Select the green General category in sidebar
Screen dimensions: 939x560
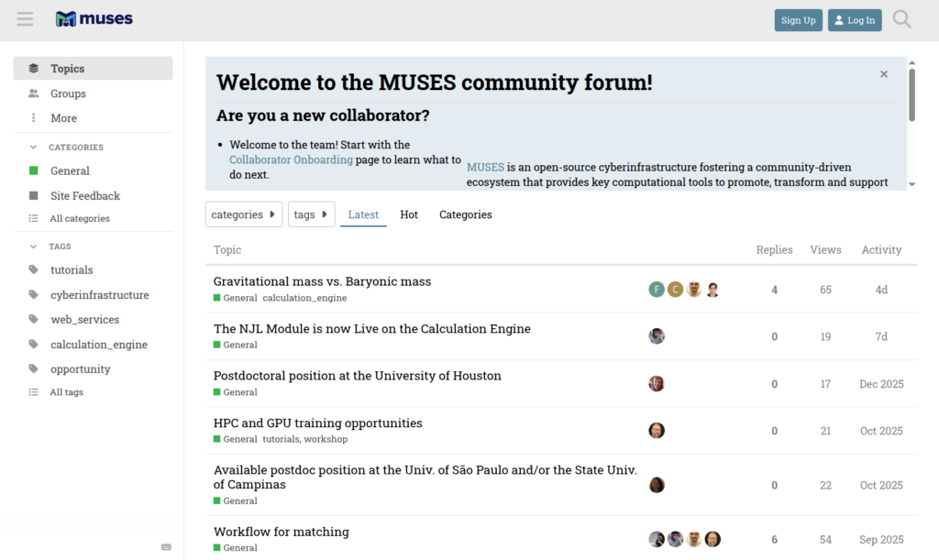pyautogui.click(x=70, y=171)
